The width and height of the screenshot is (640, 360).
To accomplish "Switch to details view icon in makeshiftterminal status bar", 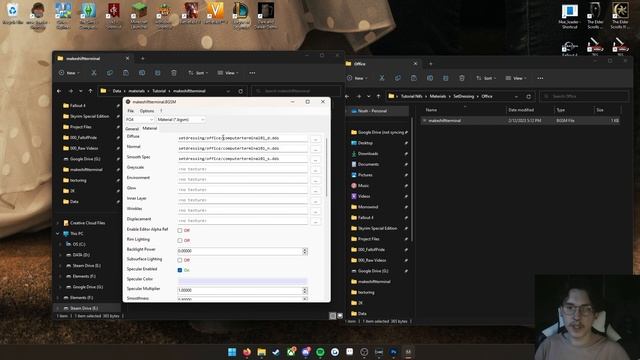I will click(x=333, y=316).
